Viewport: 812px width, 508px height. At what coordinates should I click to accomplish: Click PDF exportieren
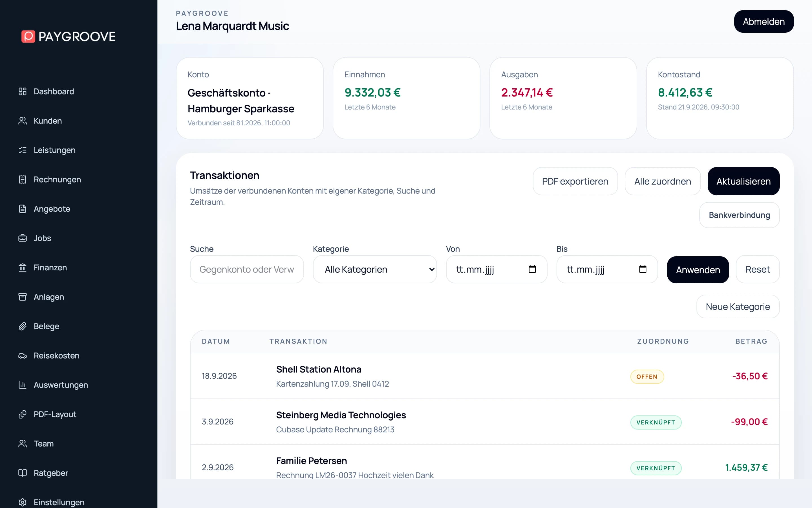tap(575, 181)
